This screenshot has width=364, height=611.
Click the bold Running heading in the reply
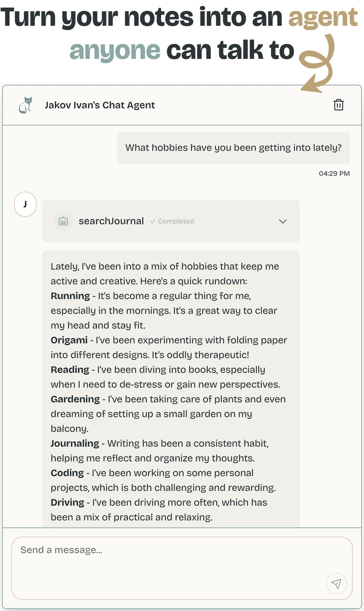coord(70,296)
